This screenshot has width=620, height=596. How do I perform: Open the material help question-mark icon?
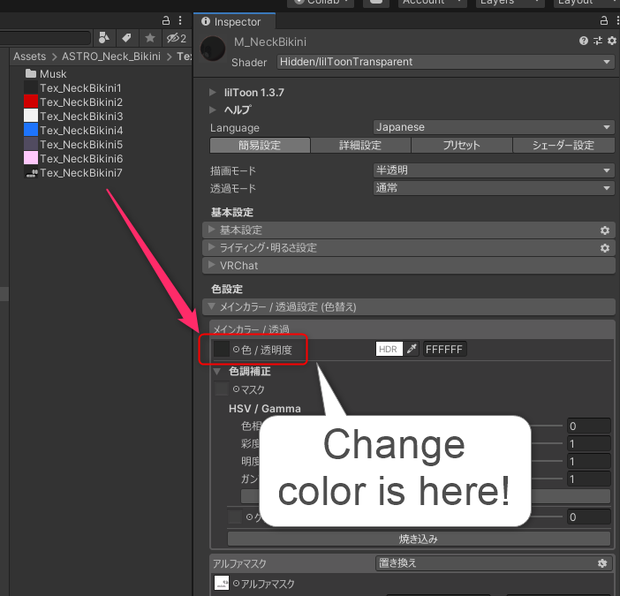[584, 41]
